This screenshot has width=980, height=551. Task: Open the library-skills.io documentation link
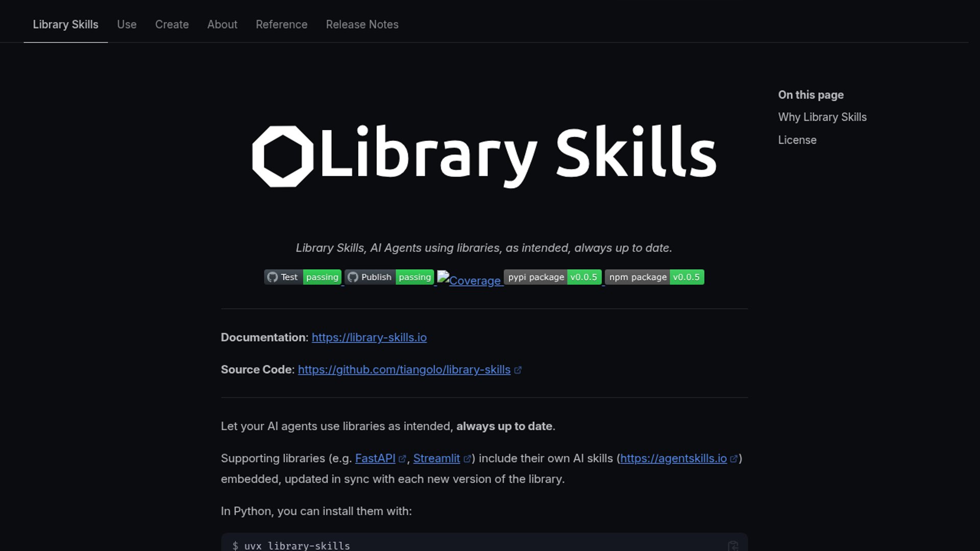tap(369, 338)
